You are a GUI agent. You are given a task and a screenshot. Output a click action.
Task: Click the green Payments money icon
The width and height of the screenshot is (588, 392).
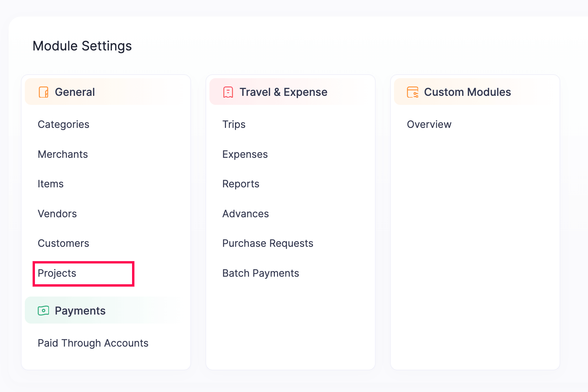(x=44, y=311)
